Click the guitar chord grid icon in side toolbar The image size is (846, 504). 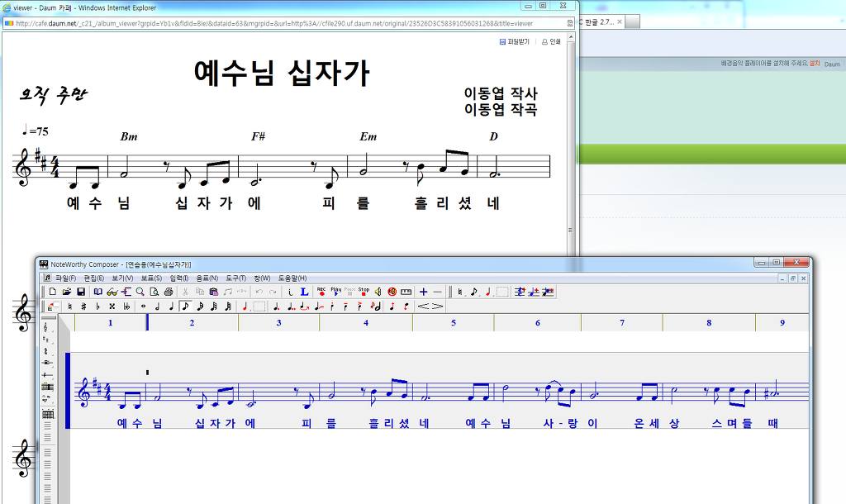[x=48, y=415]
